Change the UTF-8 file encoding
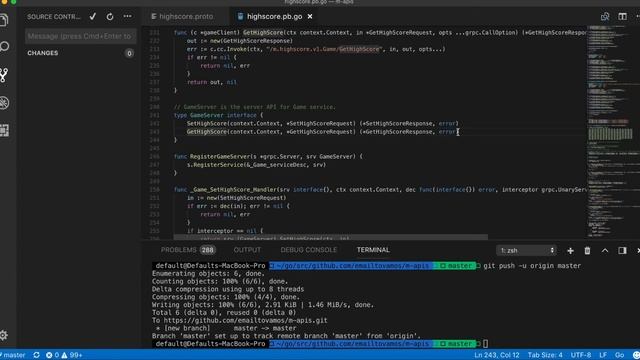The height and width of the screenshot is (360, 640). pos(581,355)
